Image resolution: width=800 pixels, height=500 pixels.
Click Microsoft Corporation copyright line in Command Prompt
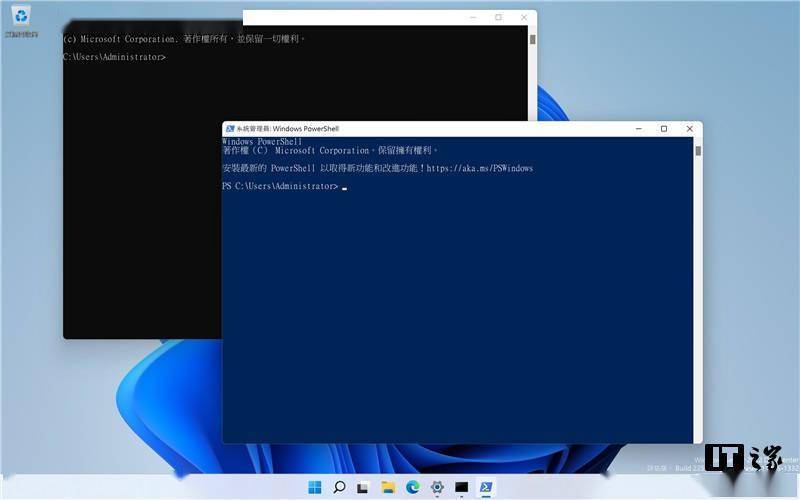point(184,39)
